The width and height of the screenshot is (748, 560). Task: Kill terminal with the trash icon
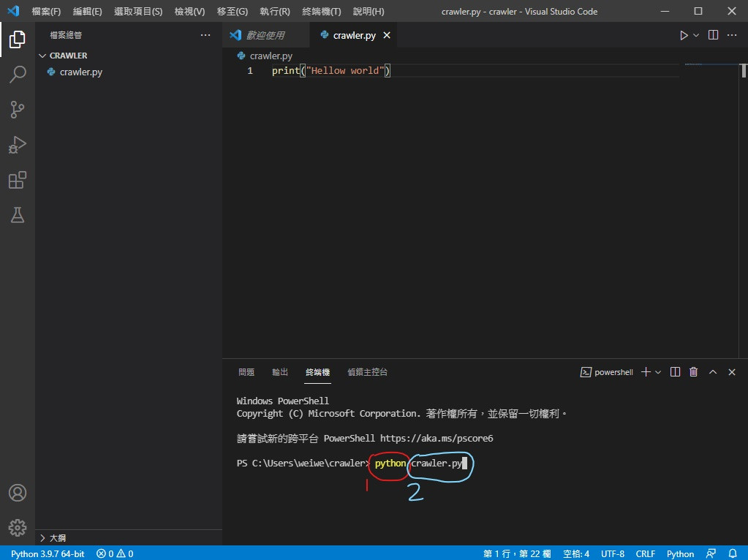[x=694, y=372]
